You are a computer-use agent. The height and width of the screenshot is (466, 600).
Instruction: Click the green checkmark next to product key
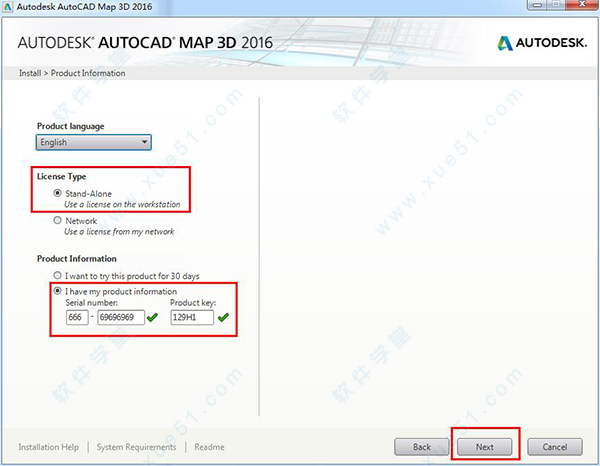tap(223, 317)
